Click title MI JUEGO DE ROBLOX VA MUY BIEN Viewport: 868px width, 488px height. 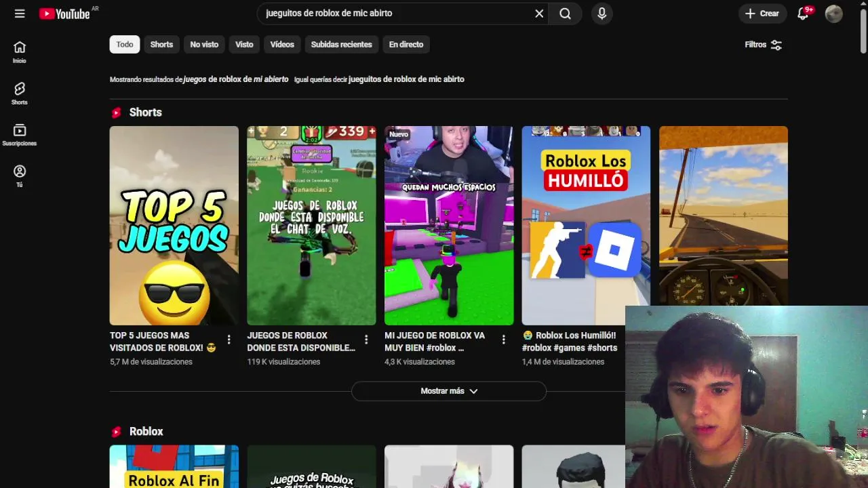point(435,342)
